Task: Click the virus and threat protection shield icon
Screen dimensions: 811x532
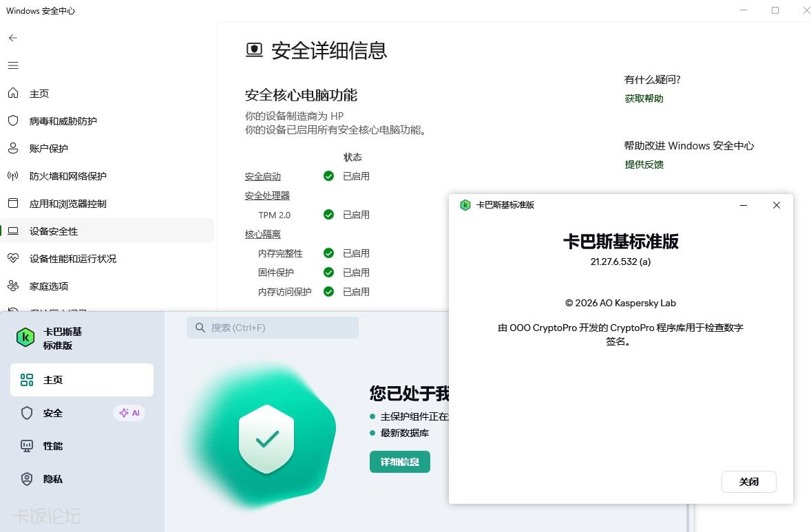Action: (13, 120)
